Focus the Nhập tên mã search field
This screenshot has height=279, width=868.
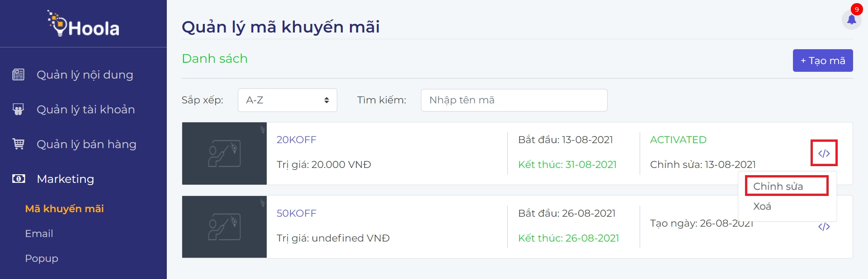514,100
